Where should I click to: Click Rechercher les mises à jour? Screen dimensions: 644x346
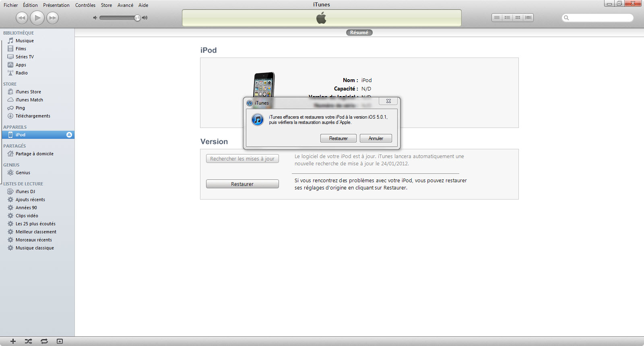pyautogui.click(x=242, y=159)
